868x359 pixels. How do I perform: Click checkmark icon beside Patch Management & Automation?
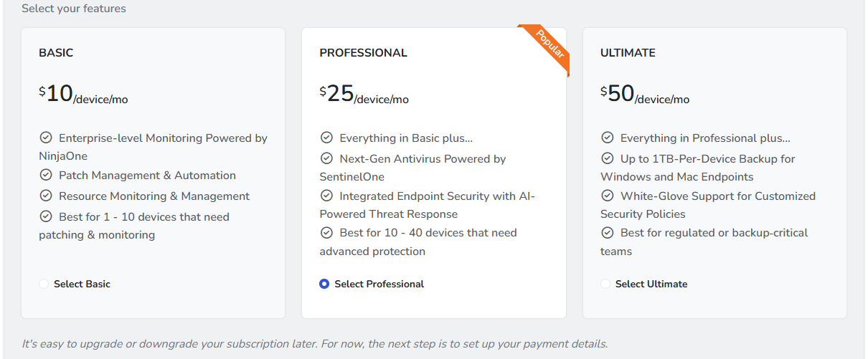click(x=46, y=176)
